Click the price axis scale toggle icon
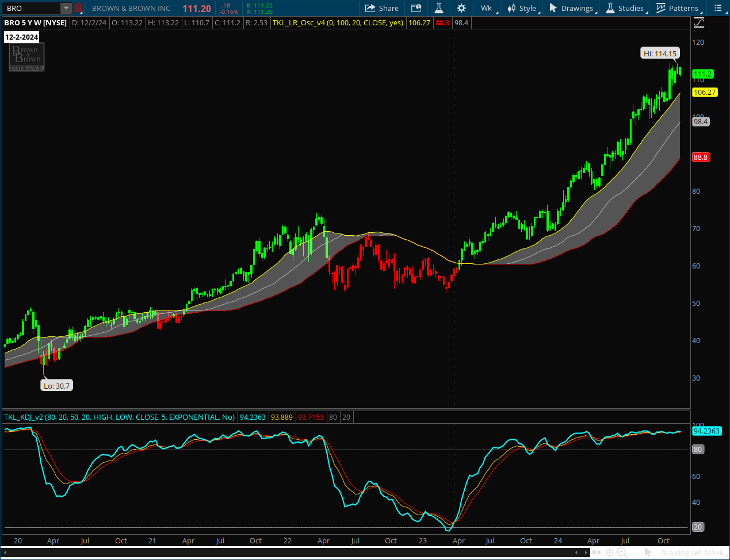The width and height of the screenshot is (730, 560). click(698, 23)
